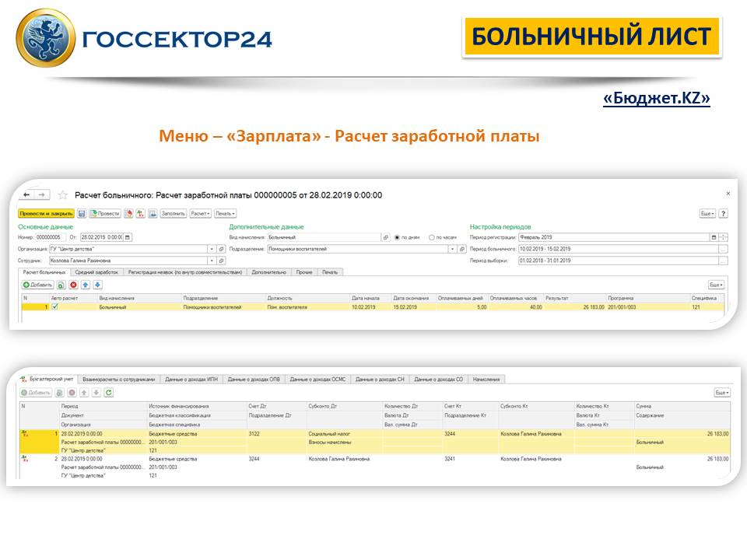The height and width of the screenshot is (560, 747).
Task: Save the document with the floppy disk icon
Action: tap(82, 214)
